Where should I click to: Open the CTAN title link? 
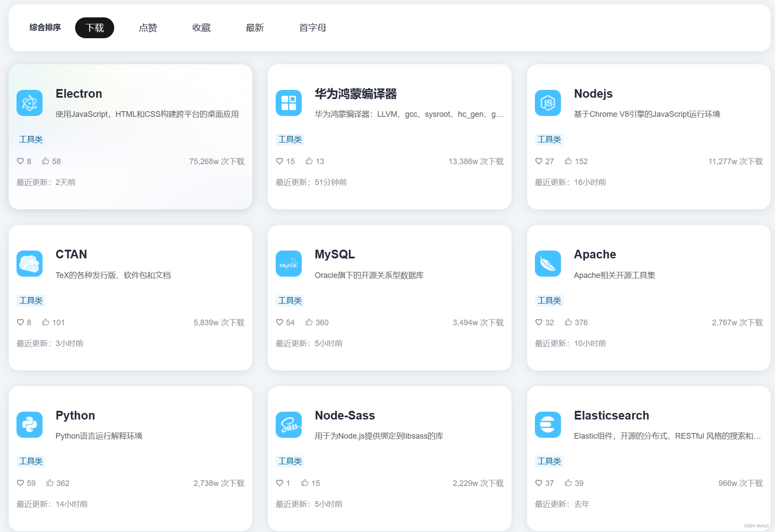pos(71,254)
